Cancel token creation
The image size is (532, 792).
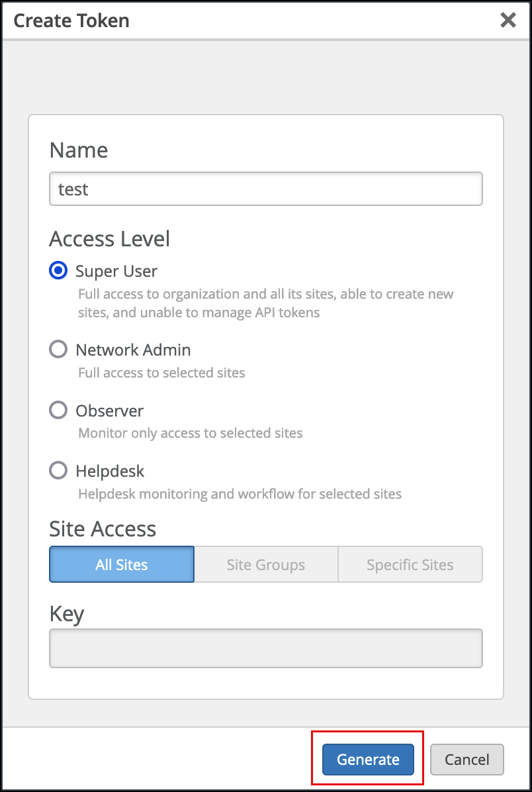coord(466,760)
